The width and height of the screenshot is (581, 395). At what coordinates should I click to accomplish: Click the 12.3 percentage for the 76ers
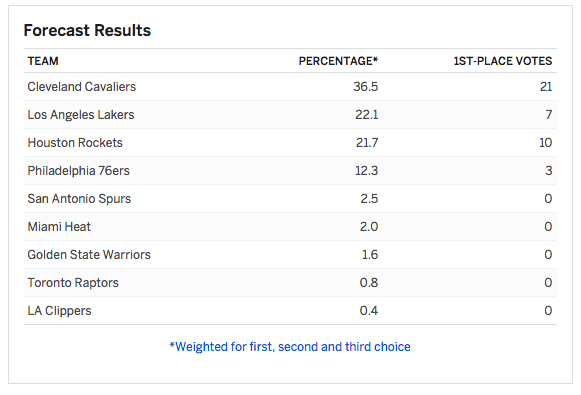pos(366,171)
